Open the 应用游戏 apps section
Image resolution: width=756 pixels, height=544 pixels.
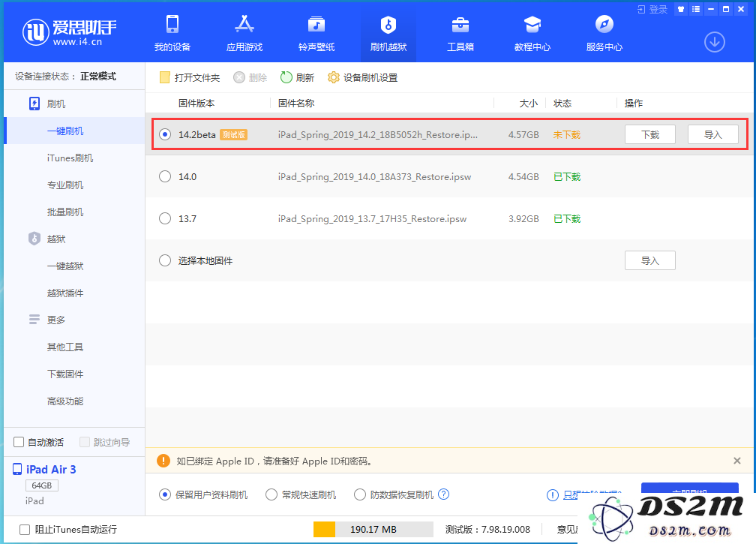(244, 33)
